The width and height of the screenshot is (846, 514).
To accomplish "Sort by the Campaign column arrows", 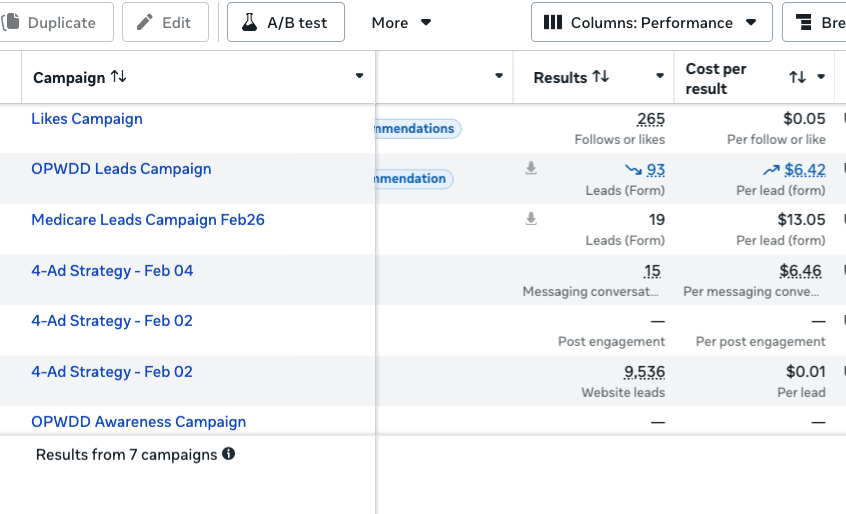I will (x=119, y=77).
